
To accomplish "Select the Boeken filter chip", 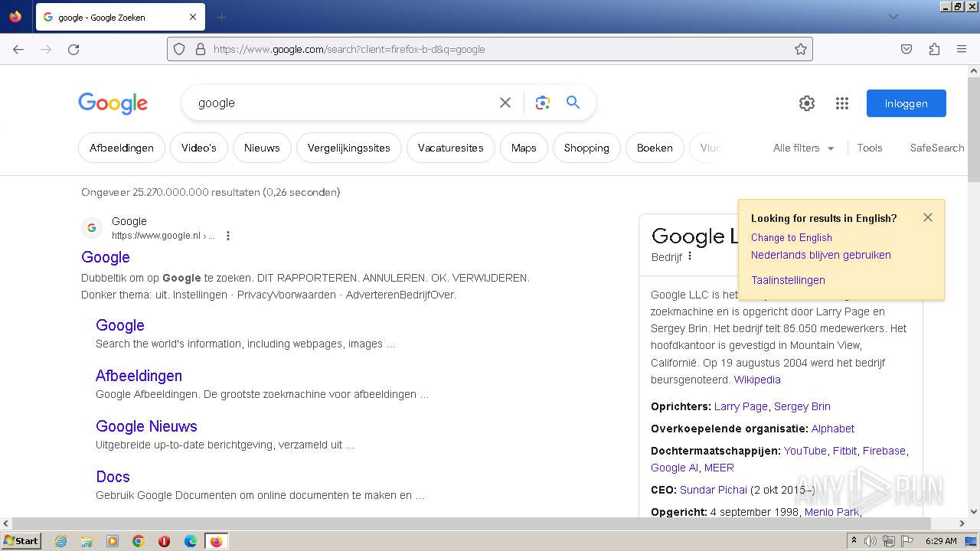I will [x=655, y=148].
